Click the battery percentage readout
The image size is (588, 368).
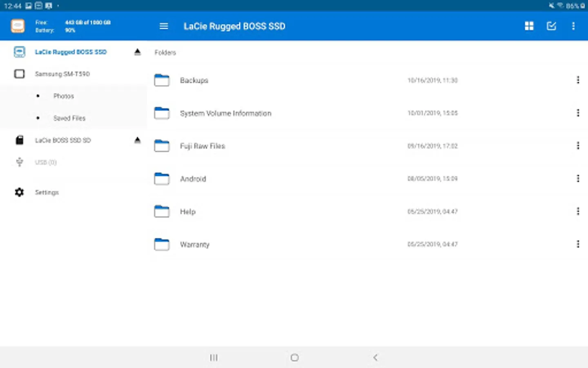click(70, 30)
